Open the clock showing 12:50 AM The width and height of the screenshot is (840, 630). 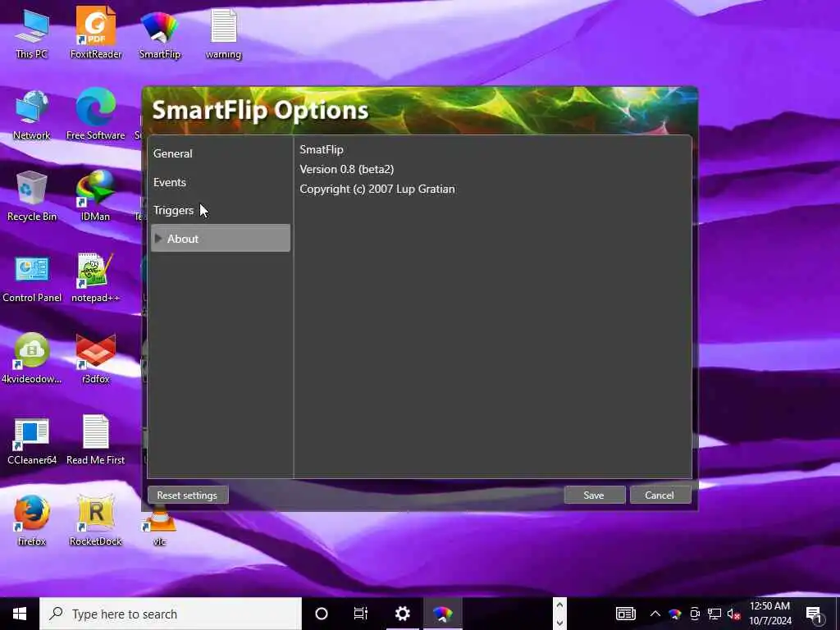(x=769, y=614)
